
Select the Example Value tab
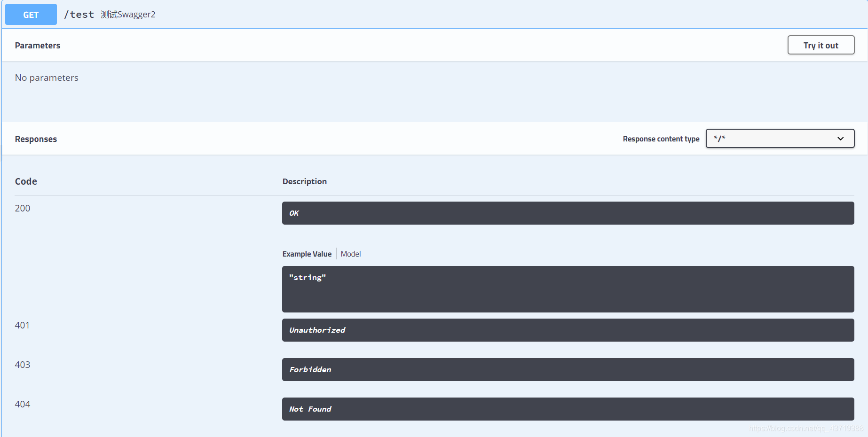point(307,254)
